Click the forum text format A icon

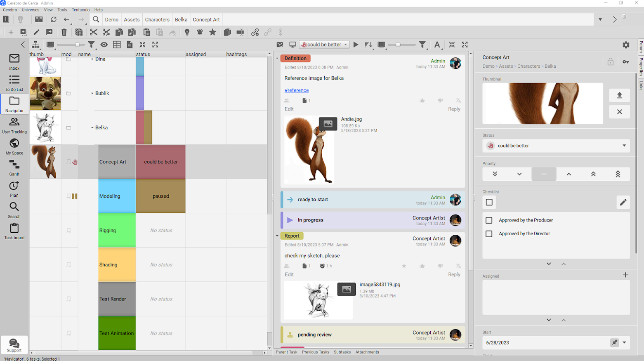click(437, 45)
